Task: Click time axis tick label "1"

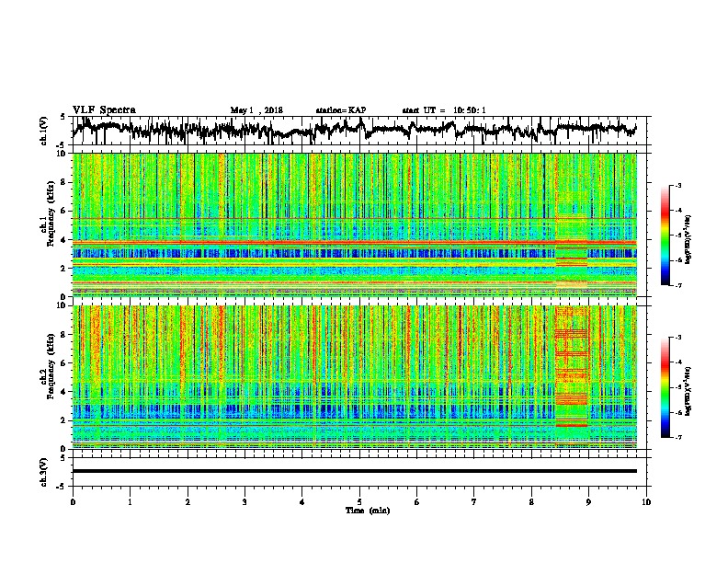Action: 130,502
